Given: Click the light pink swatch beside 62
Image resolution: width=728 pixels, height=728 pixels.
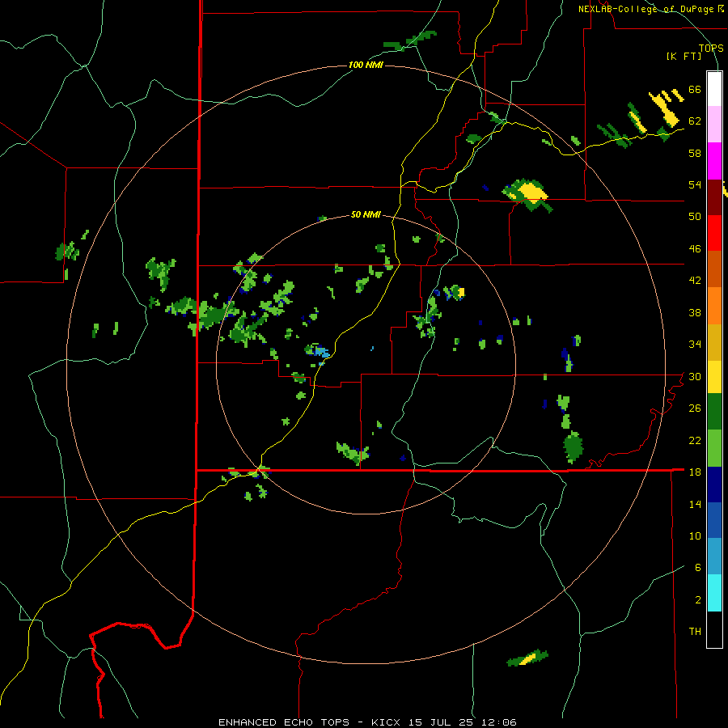Looking at the screenshot, I should pos(714,124).
